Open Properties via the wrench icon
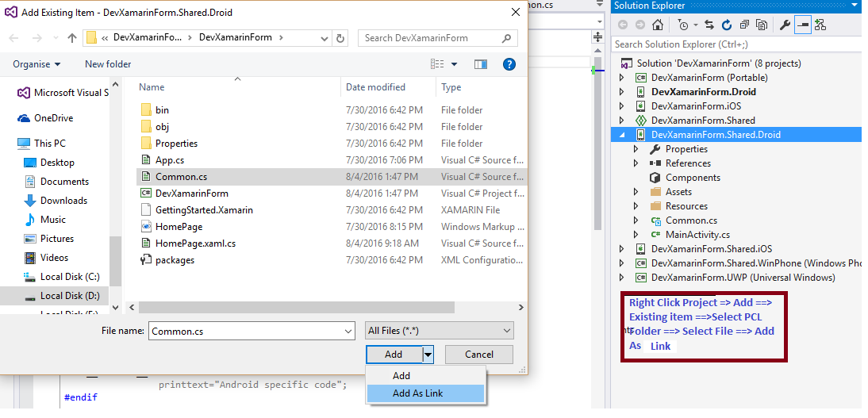This screenshot has width=868, height=418. click(785, 25)
